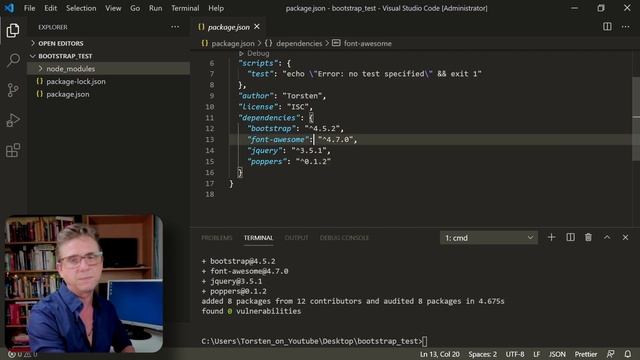Image resolution: width=640 pixels, height=360 pixels.
Task: Open the Edit menu
Action: click(x=51, y=8)
